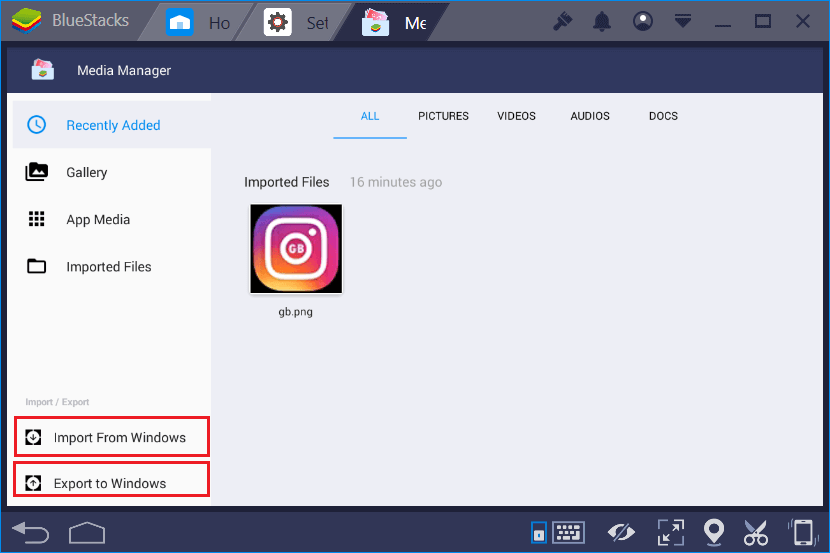Open Gallery in the sidebar
This screenshot has height=553, width=830.
[112, 173]
